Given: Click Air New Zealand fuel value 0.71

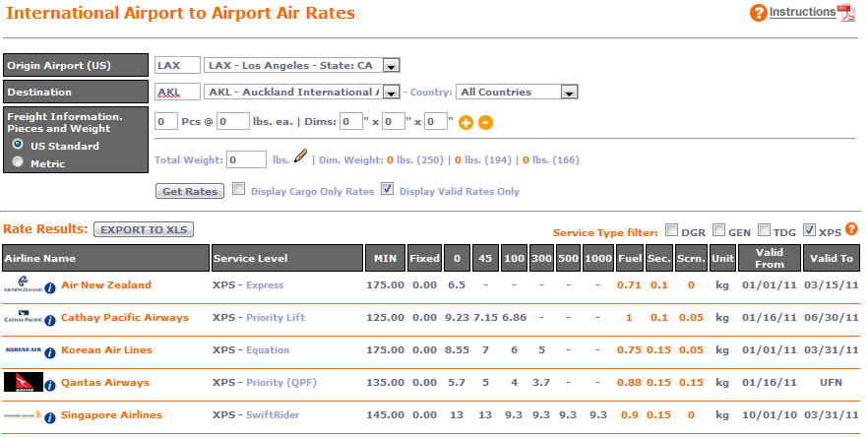Looking at the screenshot, I should 629,285.
